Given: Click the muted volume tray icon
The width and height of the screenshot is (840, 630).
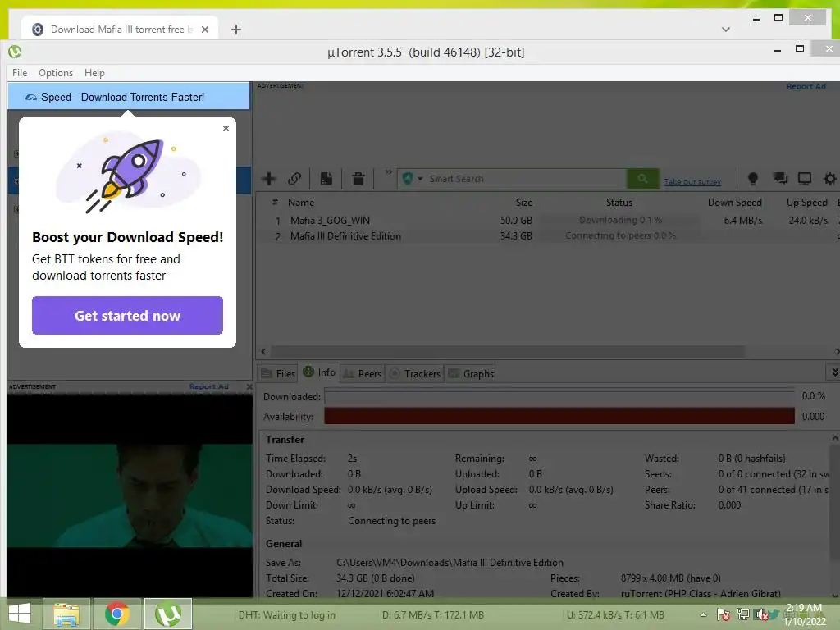Looking at the screenshot, I should [x=760, y=614].
